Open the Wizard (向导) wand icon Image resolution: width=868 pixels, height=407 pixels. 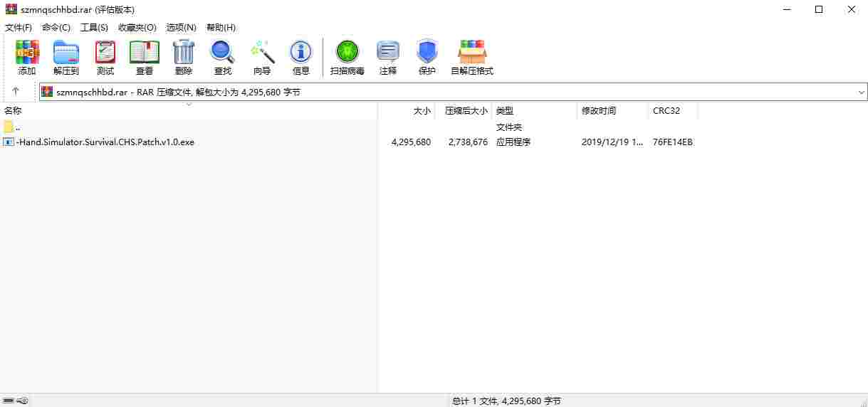tap(262, 58)
